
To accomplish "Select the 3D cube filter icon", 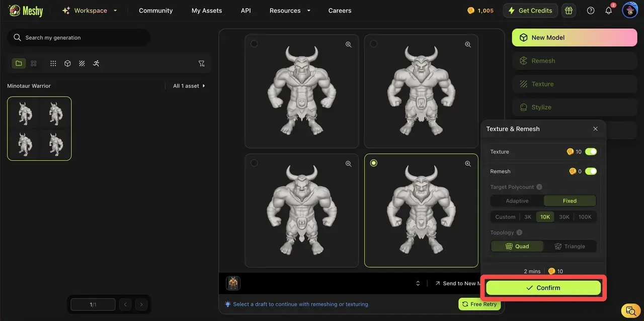I will (67, 63).
